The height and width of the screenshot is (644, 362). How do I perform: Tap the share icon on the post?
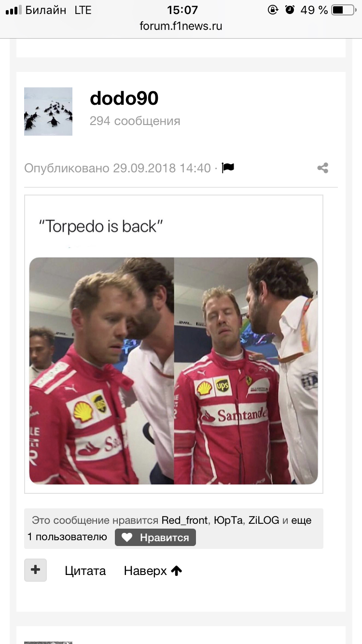click(x=323, y=168)
